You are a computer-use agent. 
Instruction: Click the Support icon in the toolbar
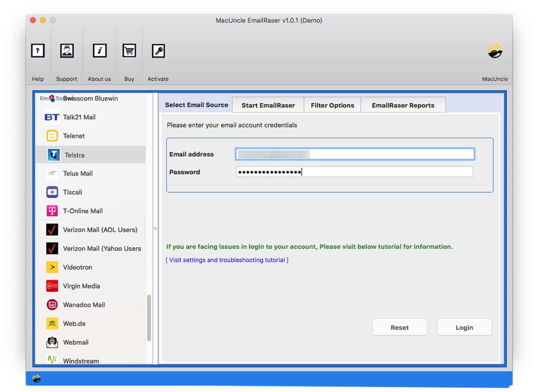[67, 51]
